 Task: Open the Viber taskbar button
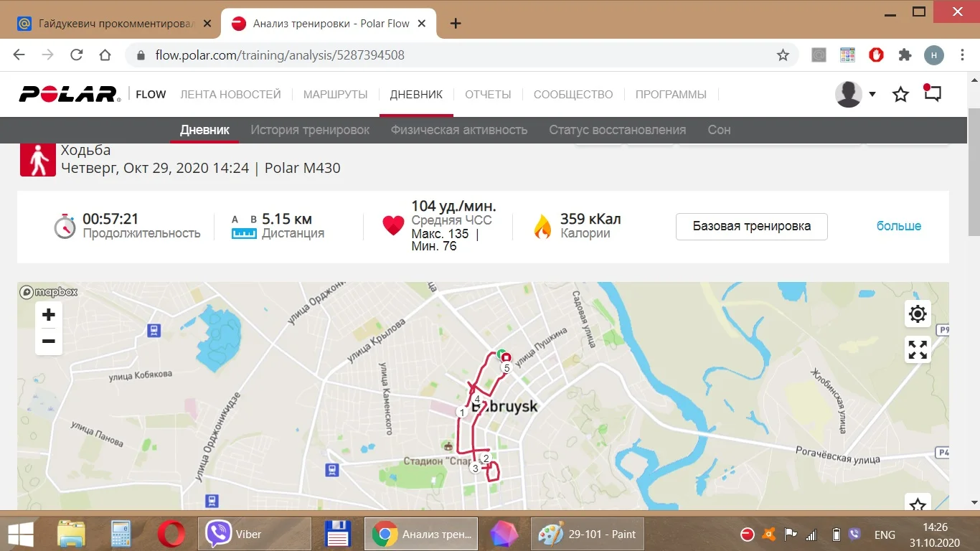(x=254, y=534)
